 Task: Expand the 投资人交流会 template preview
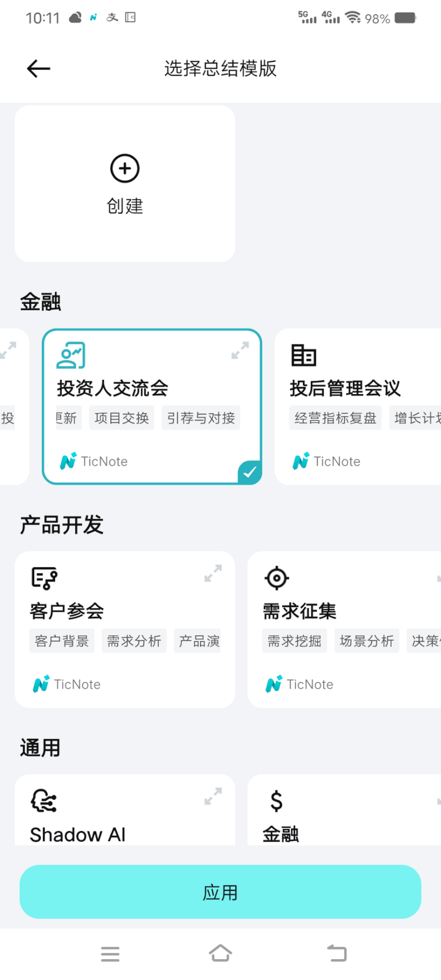pos(240,351)
